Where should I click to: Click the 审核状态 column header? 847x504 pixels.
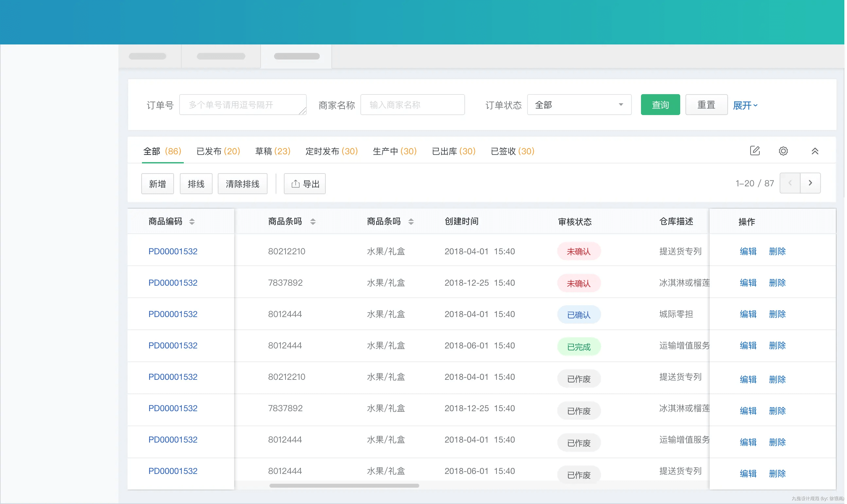pyautogui.click(x=575, y=222)
